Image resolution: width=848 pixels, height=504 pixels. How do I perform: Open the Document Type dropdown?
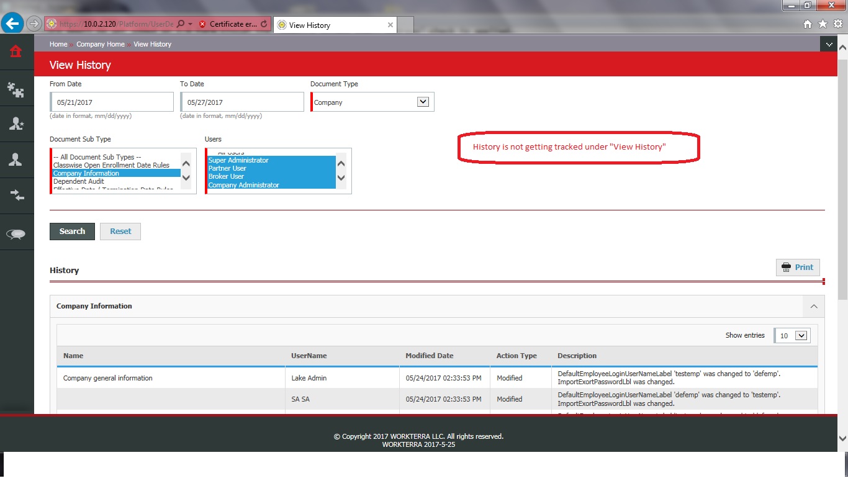(423, 102)
